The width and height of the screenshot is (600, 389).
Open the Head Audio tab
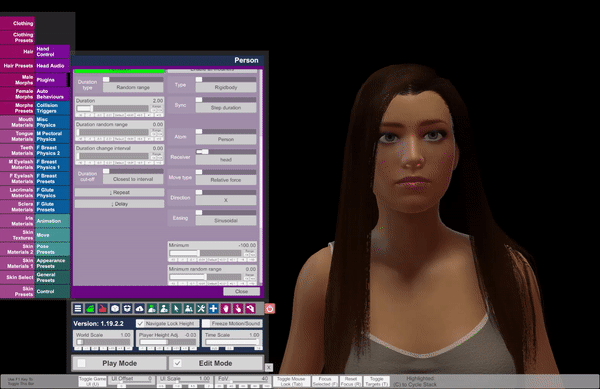(52, 66)
